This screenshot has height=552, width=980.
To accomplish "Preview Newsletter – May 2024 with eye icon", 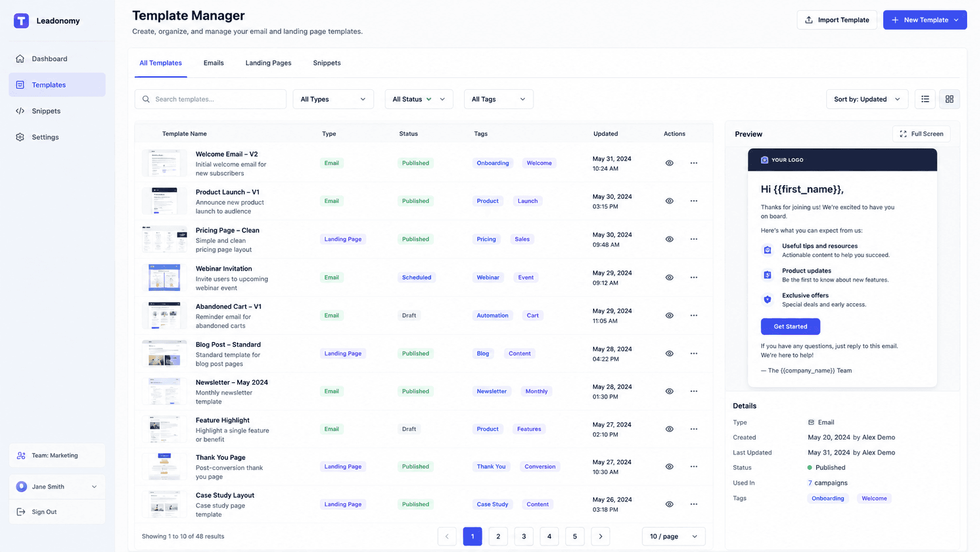I will coord(669,391).
